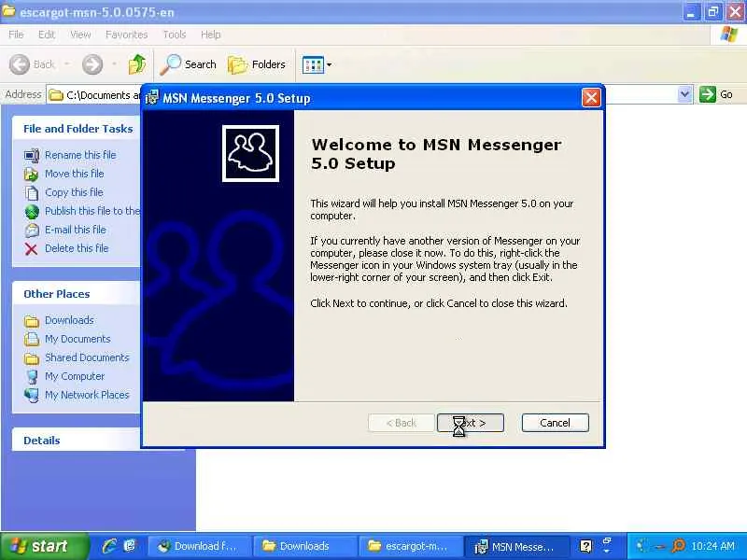This screenshot has height=560, width=747.
Task: Click the globe Publish icon
Action: pos(32,212)
